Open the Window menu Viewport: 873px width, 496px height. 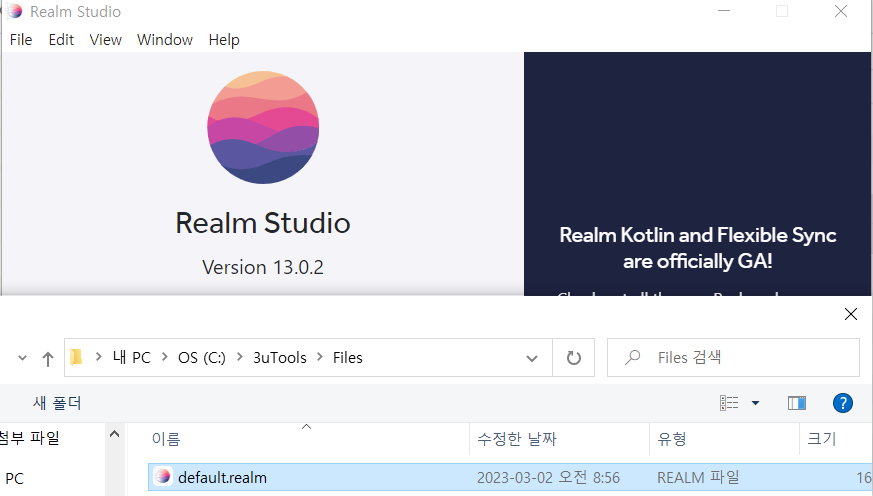coord(165,40)
